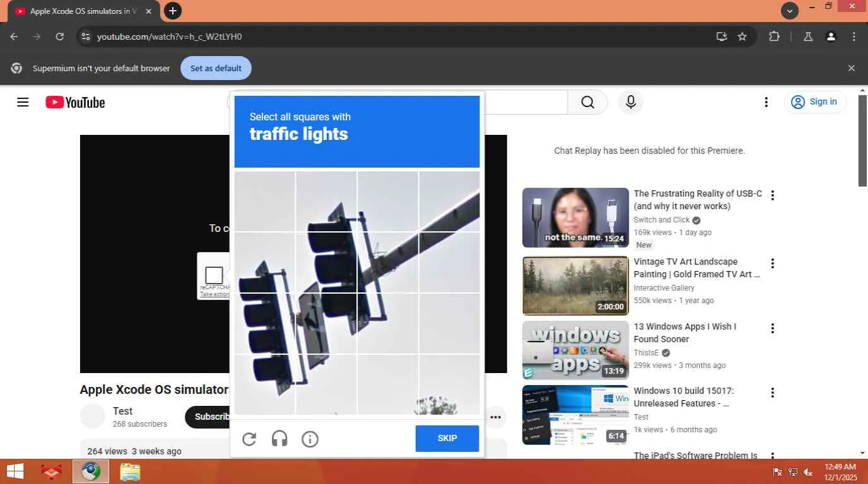Reload the page with the browser refresh icon

click(59, 37)
